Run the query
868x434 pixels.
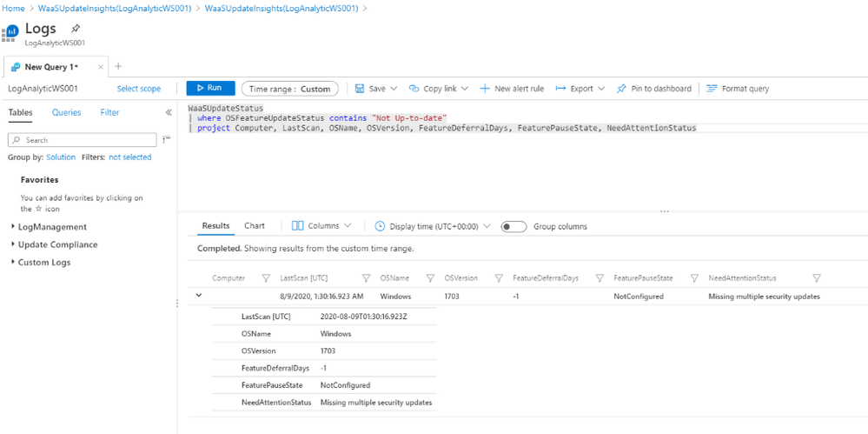pos(210,88)
